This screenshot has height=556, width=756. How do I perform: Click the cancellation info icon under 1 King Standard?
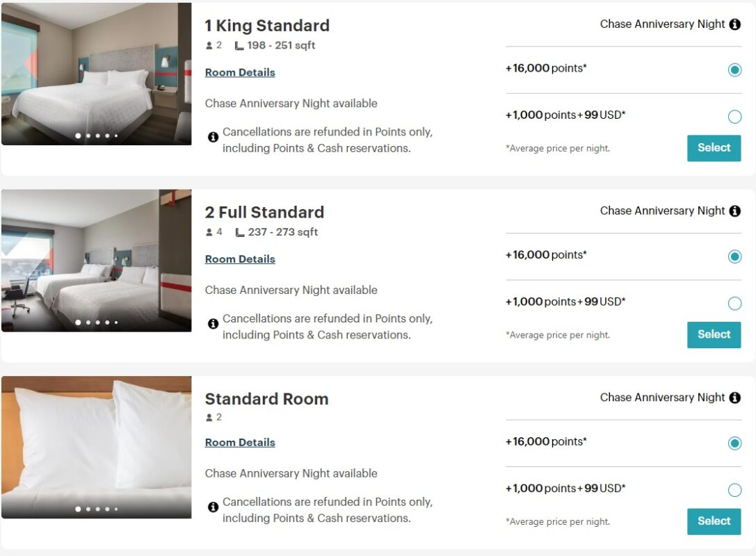214,137
